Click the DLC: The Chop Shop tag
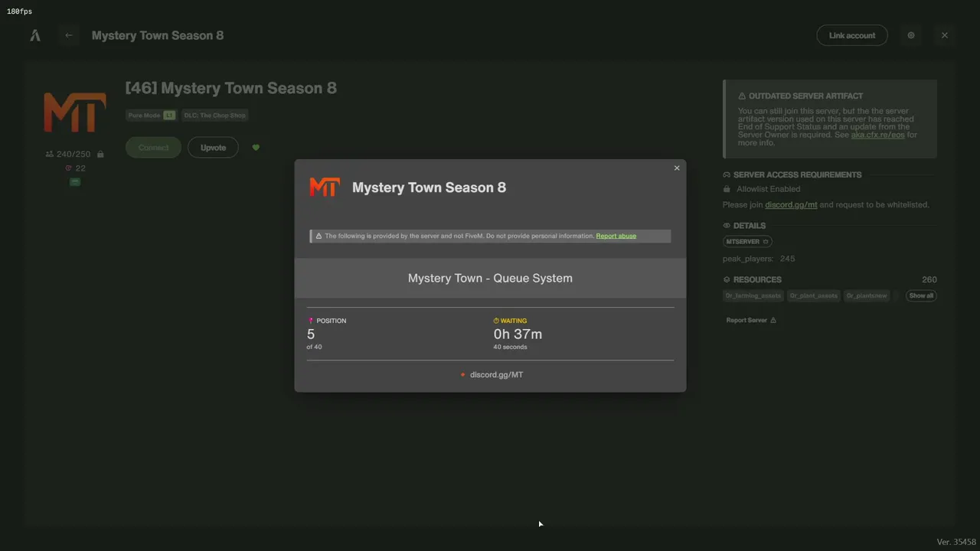 214,116
